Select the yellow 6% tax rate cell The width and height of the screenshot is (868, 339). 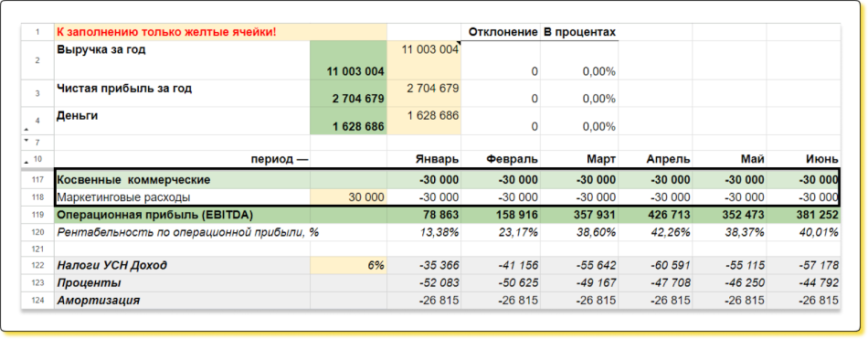point(349,265)
